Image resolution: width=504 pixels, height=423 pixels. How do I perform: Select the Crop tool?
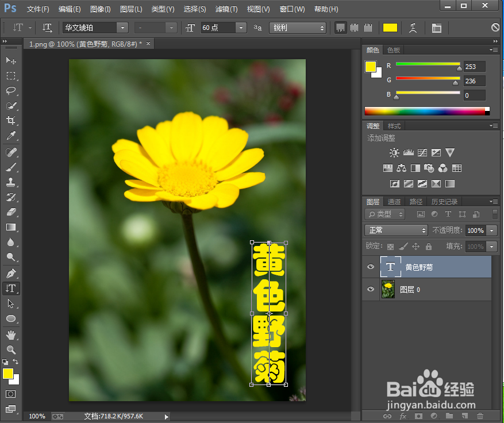coord(10,120)
